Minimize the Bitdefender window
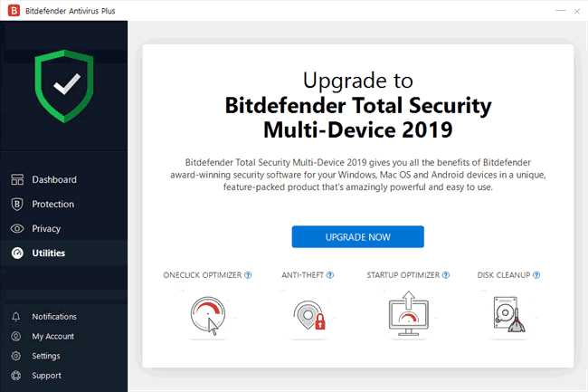588x392 pixels. (561, 11)
